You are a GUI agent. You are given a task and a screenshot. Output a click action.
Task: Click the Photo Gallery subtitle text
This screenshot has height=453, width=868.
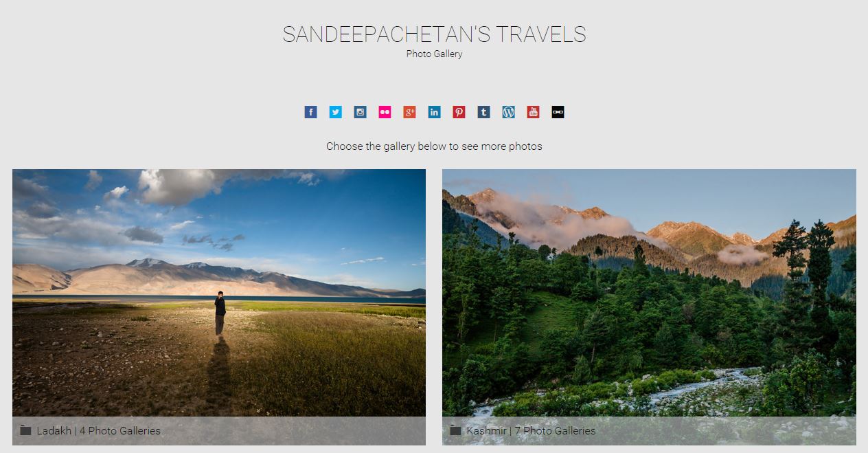point(434,54)
